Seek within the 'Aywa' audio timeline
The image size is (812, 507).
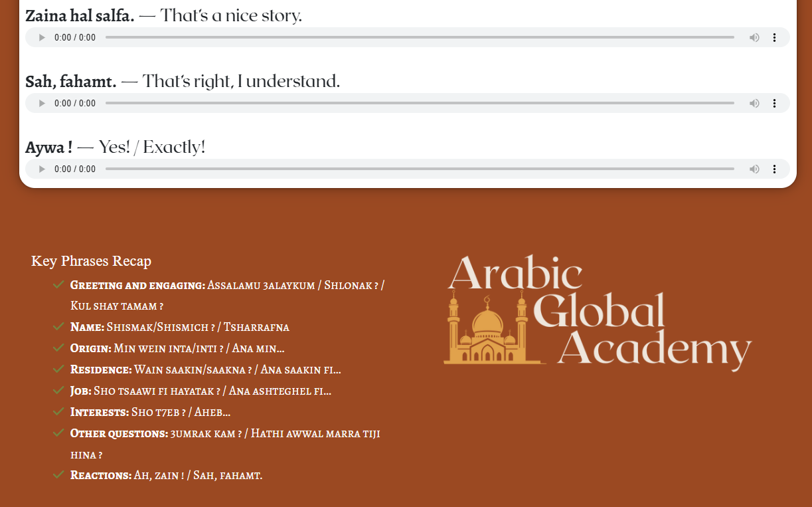(420, 169)
